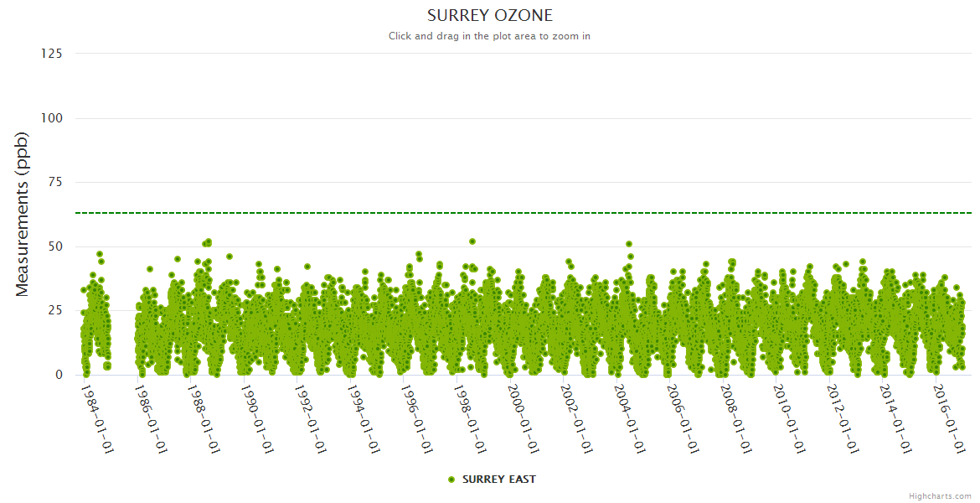Select the 2012-01-01 x-axis label
Image resolution: width=980 pixels, height=503 pixels.
[x=842, y=418]
